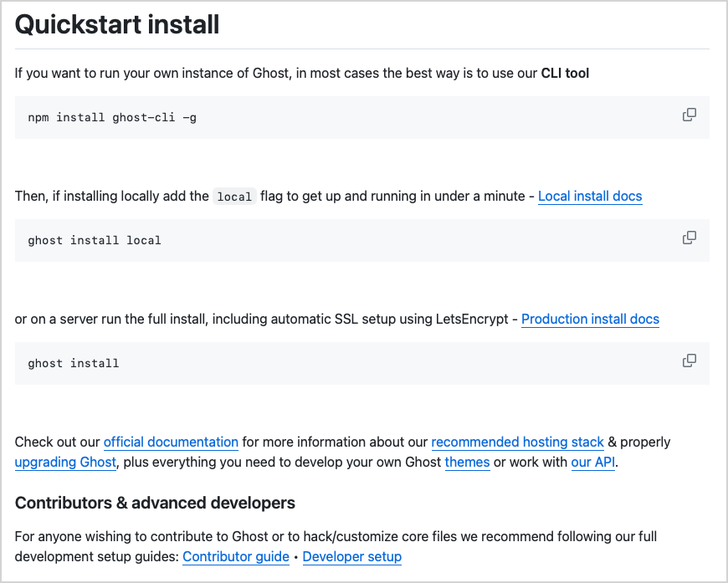Open recommended hosting stack link
This screenshot has height=583, width=728.
pos(518,442)
